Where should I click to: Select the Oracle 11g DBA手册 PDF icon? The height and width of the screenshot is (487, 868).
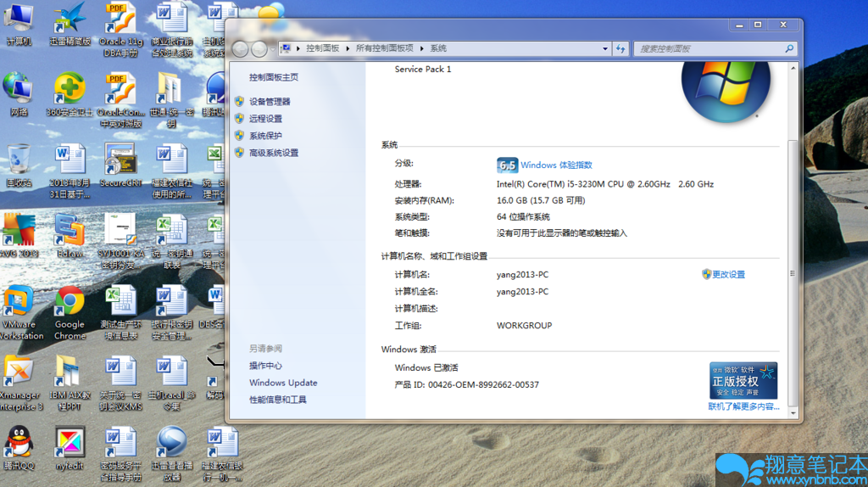(x=120, y=30)
